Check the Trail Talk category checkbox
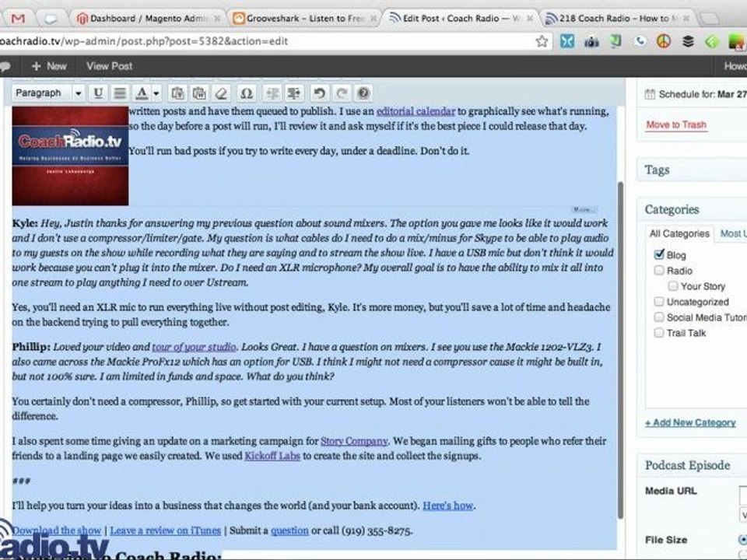 coord(659,332)
